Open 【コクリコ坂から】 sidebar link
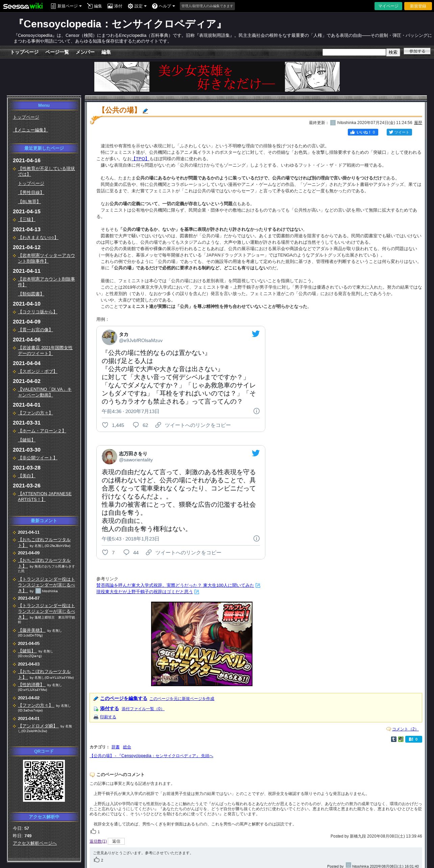This screenshot has width=434, height=868. 38,312
